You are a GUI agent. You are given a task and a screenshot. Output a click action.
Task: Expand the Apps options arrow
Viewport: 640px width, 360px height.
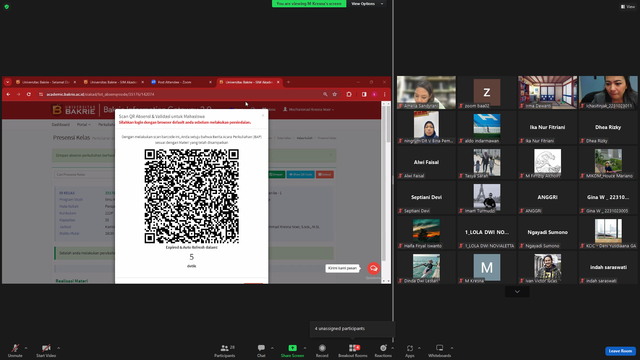click(x=419, y=348)
